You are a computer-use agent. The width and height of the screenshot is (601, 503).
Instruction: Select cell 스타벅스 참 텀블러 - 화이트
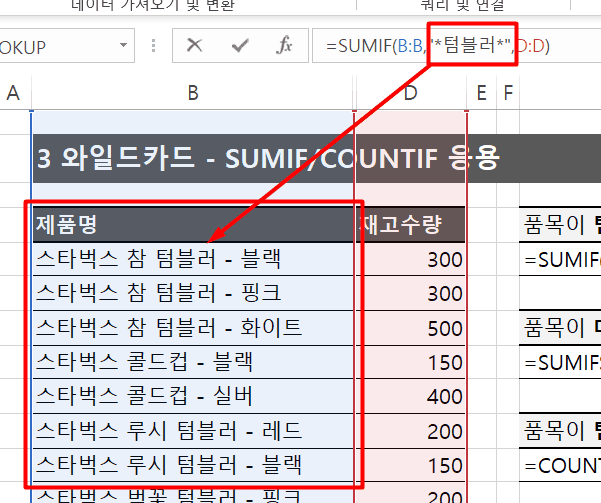click(x=193, y=328)
